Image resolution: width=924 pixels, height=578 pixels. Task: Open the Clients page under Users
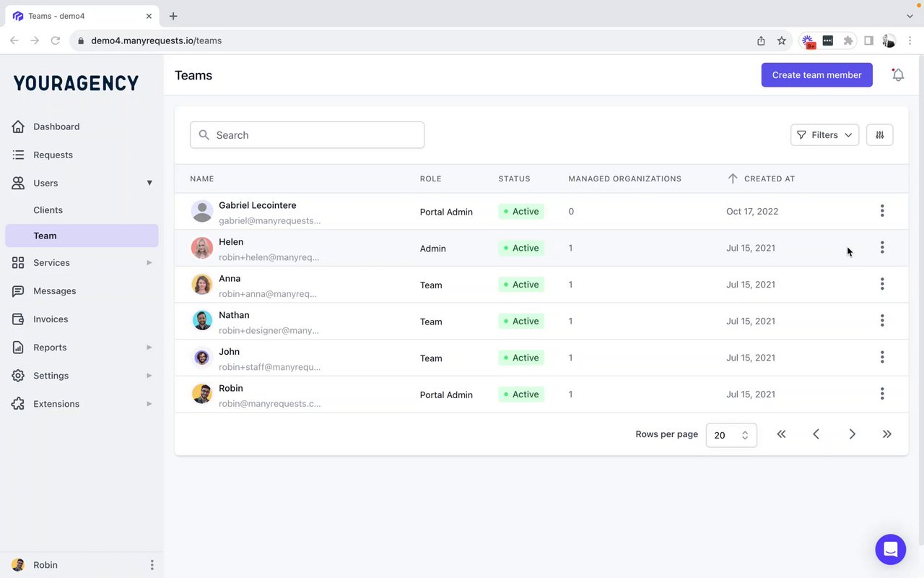click(x=48, y=210)
